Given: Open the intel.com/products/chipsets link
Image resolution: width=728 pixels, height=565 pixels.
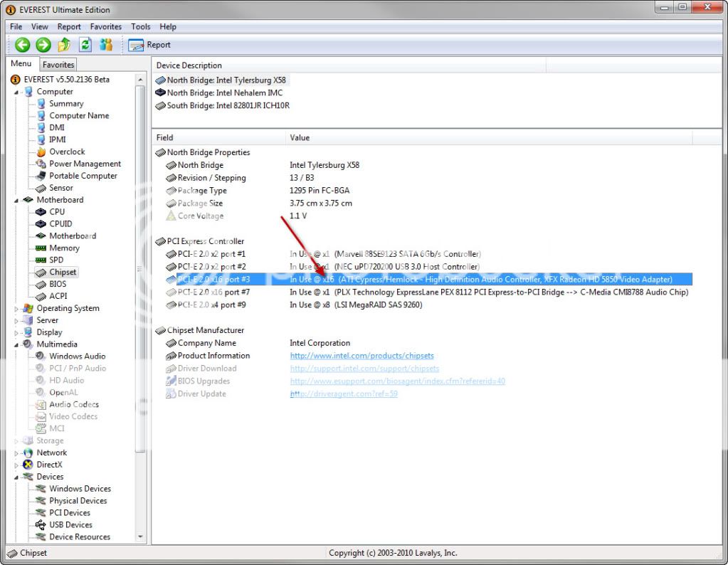Looking at the screenshot, I should [x=362, y=356].
